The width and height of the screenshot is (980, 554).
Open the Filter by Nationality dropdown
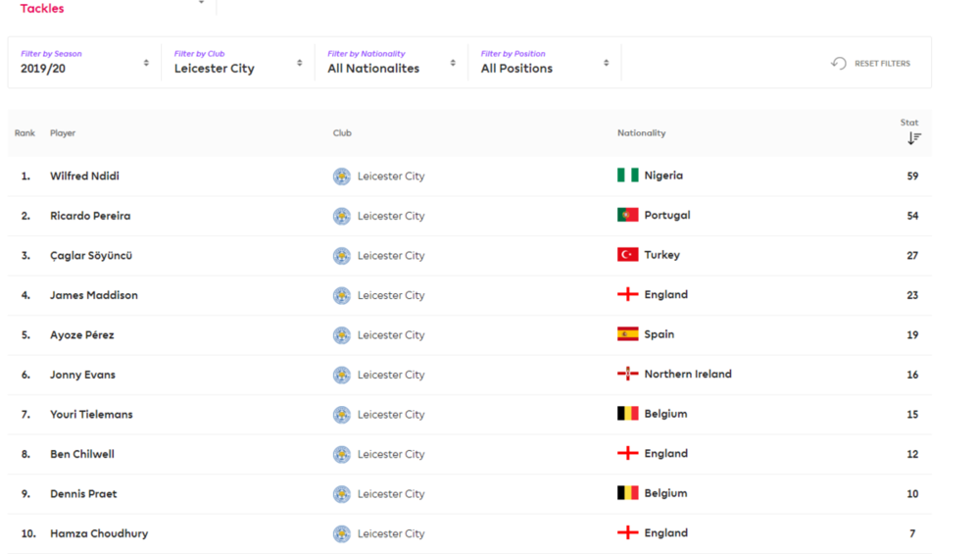point(391,63)
